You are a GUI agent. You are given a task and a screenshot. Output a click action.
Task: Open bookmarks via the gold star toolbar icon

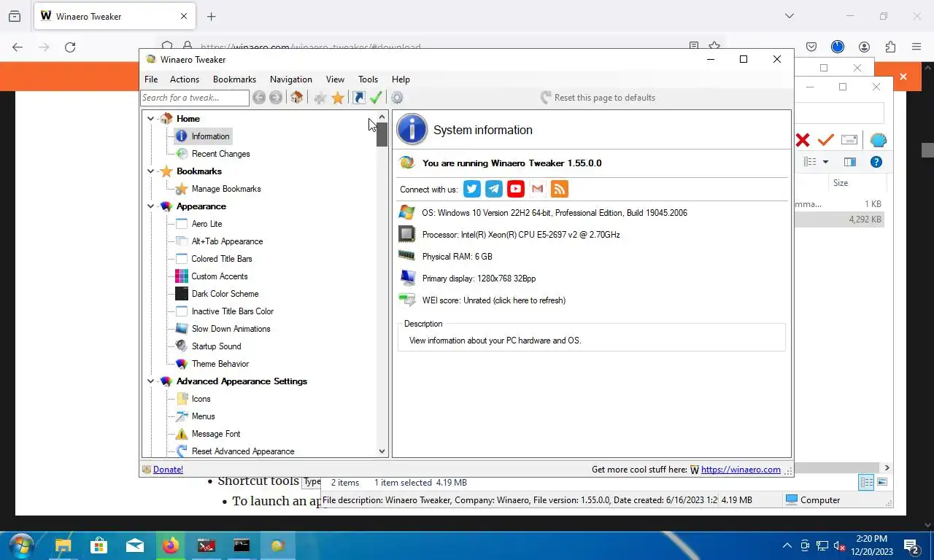tap(338, 98)
